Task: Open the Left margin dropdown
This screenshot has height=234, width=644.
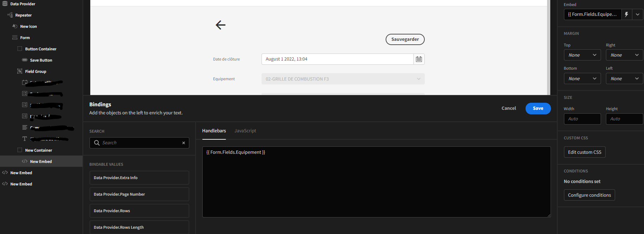Action: point(625,78)
